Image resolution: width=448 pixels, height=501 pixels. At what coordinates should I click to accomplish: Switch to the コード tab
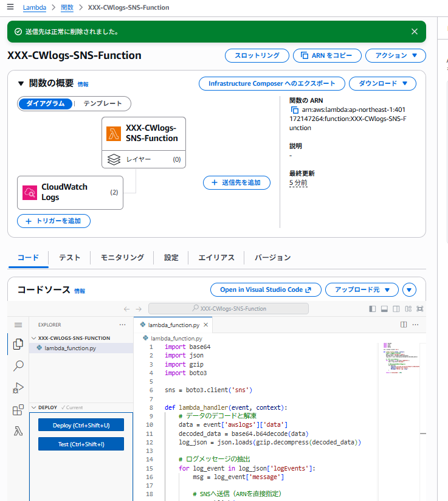(x=28, y=258)
